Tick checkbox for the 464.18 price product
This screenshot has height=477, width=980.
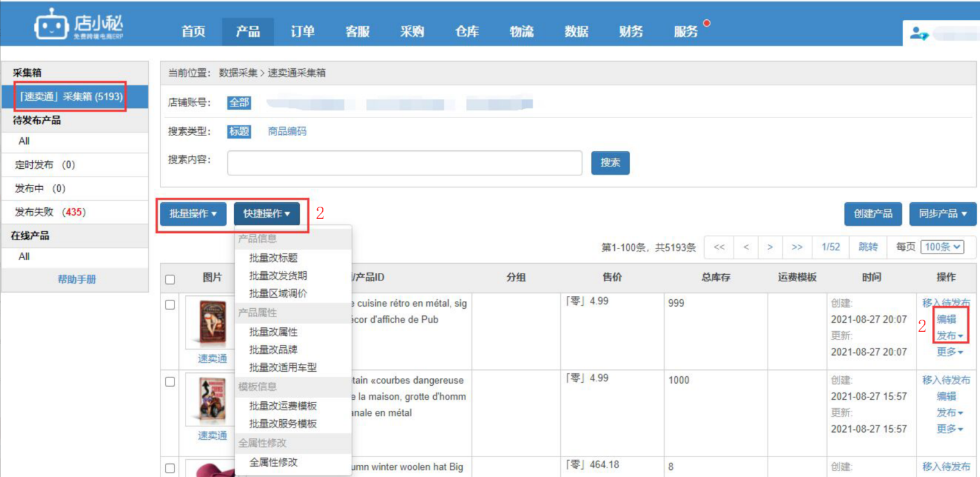[170, 468]
